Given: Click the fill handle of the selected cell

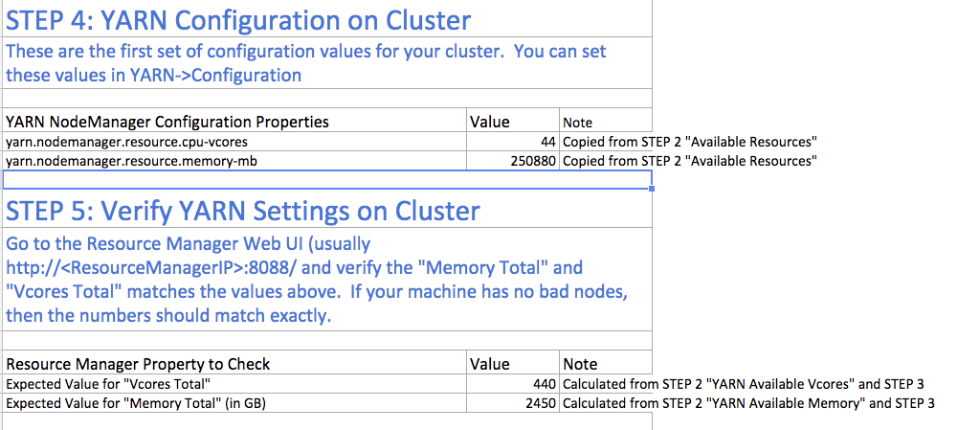Looking at the screenshot, I should (653, 188).
